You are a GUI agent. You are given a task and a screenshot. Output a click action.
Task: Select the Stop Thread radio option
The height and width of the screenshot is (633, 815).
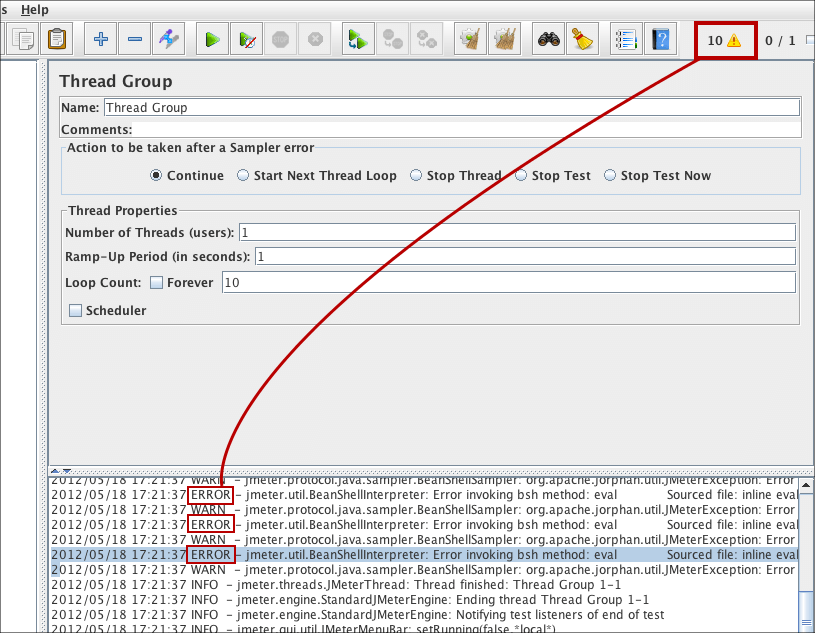tap(416, 176)
